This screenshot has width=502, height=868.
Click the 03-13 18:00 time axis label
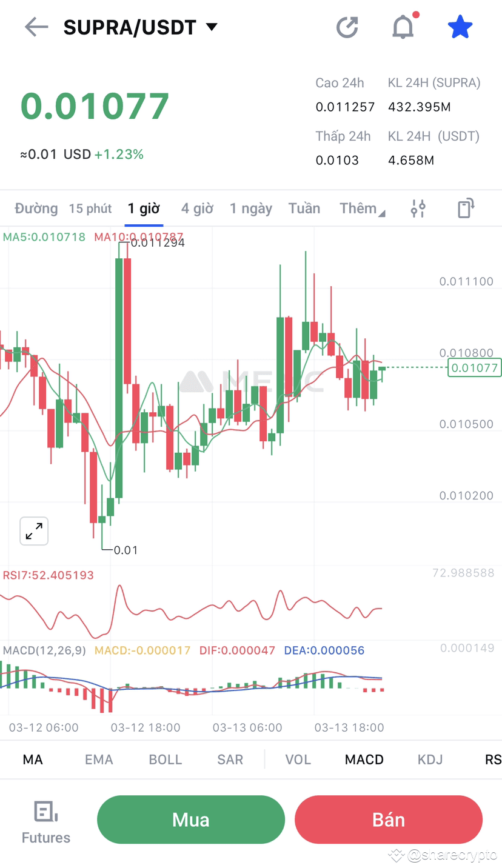[x=349, y=727]
